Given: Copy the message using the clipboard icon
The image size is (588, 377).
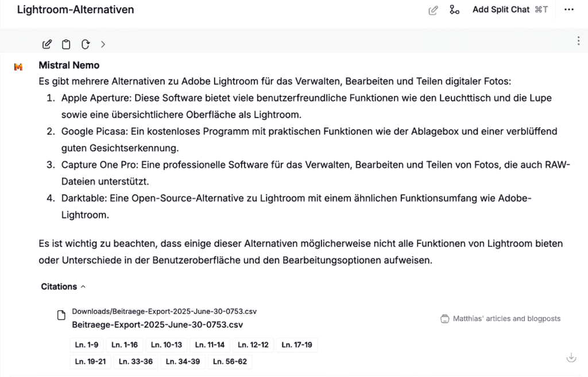Looking at the screenshot, I should [x=66, y=44].
